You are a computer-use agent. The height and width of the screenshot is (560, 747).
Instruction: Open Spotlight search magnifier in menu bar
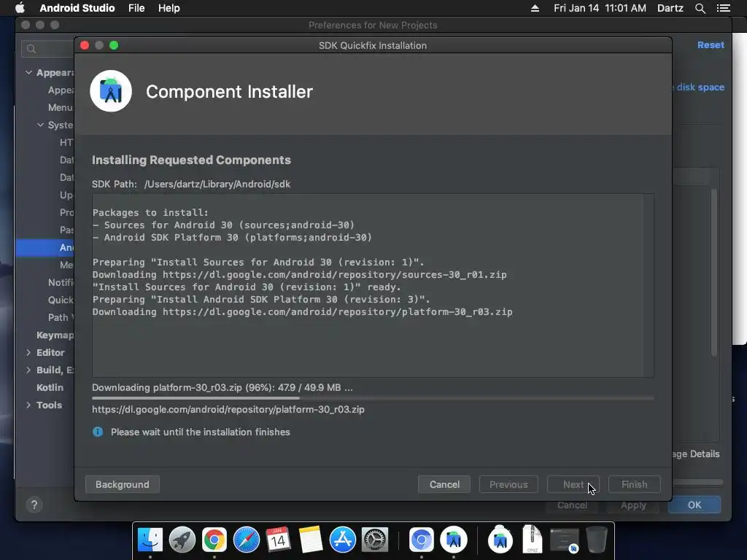(700, 8)
